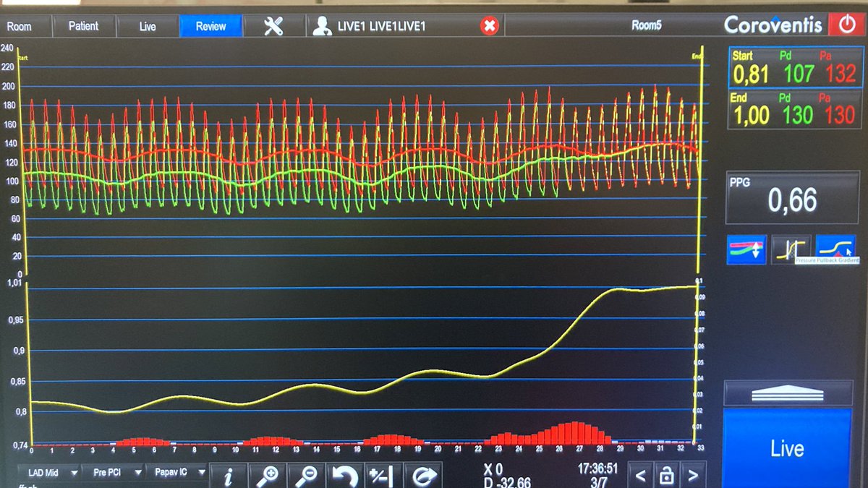This screenshot has height=488, width=868.
Task: Open the Room tab
Action: pyautogui.click(x=20, y=26)
